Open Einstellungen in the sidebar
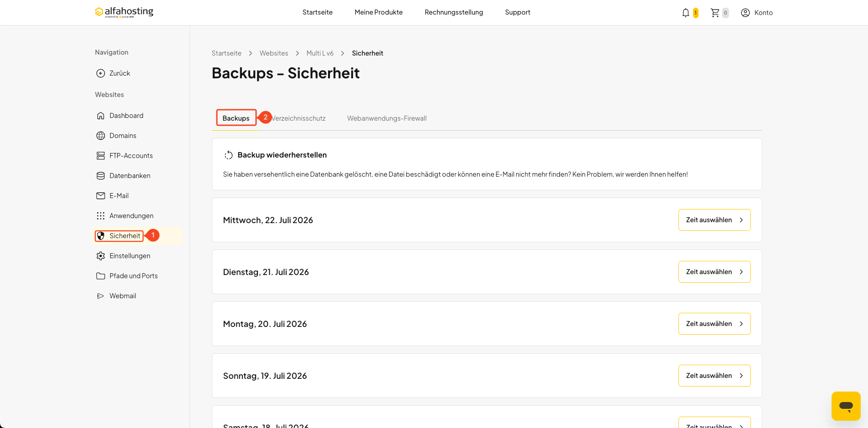 point(130,256)
